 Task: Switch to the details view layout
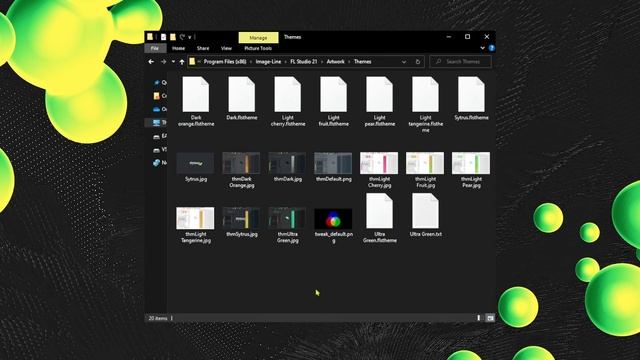pos(478,318)
